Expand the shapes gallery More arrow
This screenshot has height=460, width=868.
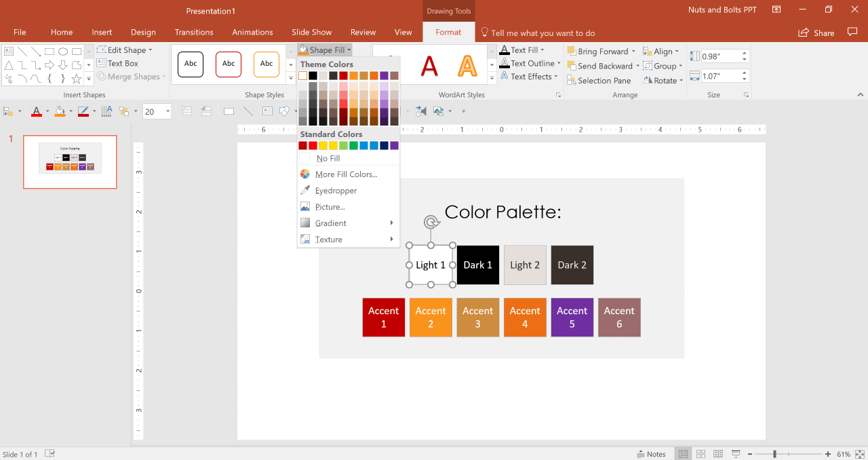89,79
